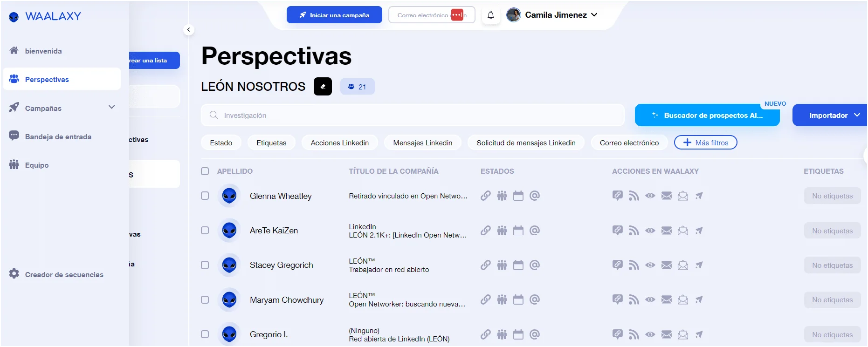Expand the Campañas sidebar menu chevron

tap(111, 107)
